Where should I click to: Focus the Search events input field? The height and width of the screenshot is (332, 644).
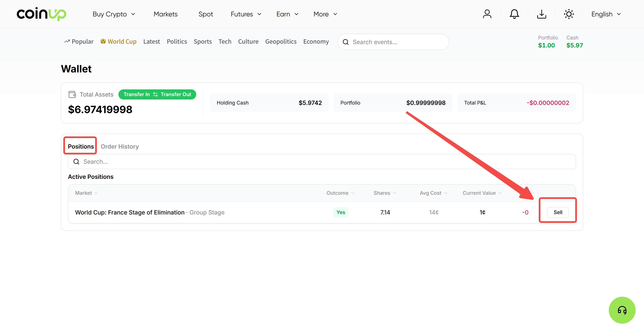click(x=393, y=42)
